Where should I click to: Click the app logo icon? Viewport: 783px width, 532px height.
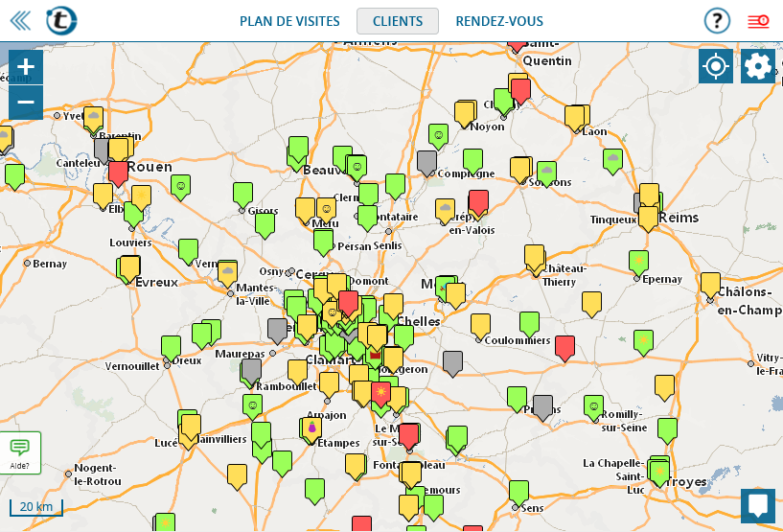pyautogui.click(x=61, y=21)
